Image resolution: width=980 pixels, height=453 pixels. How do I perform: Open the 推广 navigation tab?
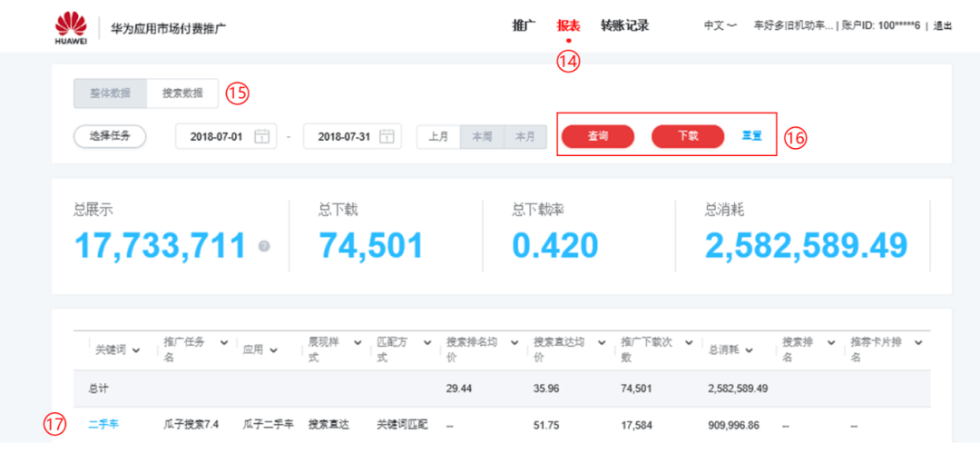[524, 26]
